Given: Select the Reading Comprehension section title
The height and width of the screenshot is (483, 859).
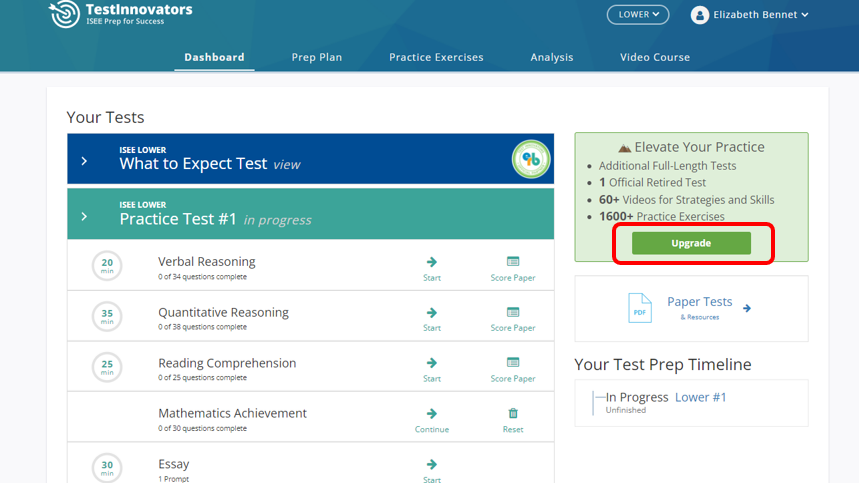Looking at the screenshot, I should pyautogui.click(x=227, y=363).
